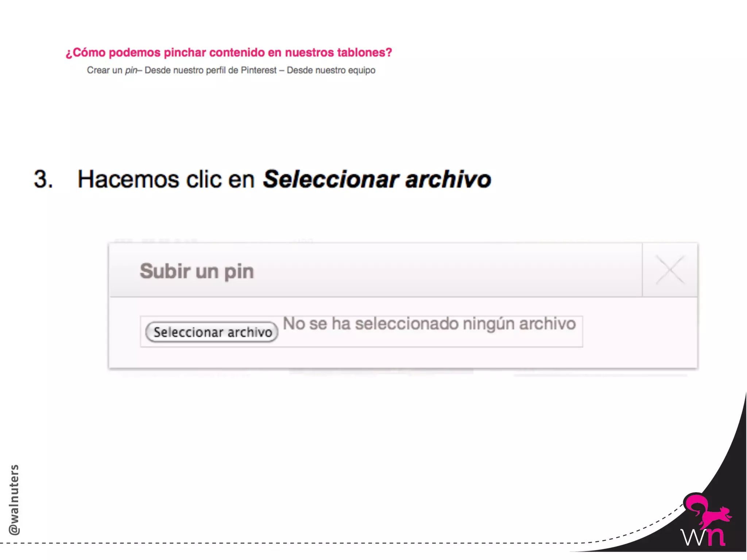Click the word 'Pinterest' in the subtitle
The height and width of the screenshot is (560, 747).
pos(259,70)
